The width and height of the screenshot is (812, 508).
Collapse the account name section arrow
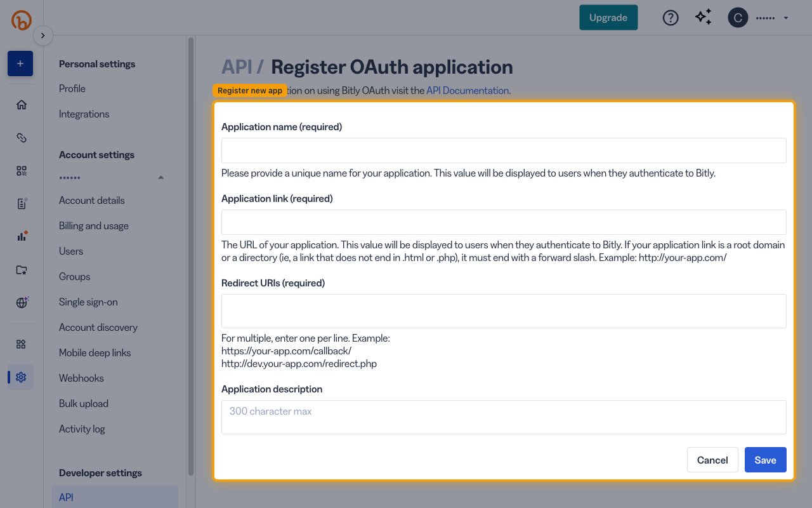point(160,177)
